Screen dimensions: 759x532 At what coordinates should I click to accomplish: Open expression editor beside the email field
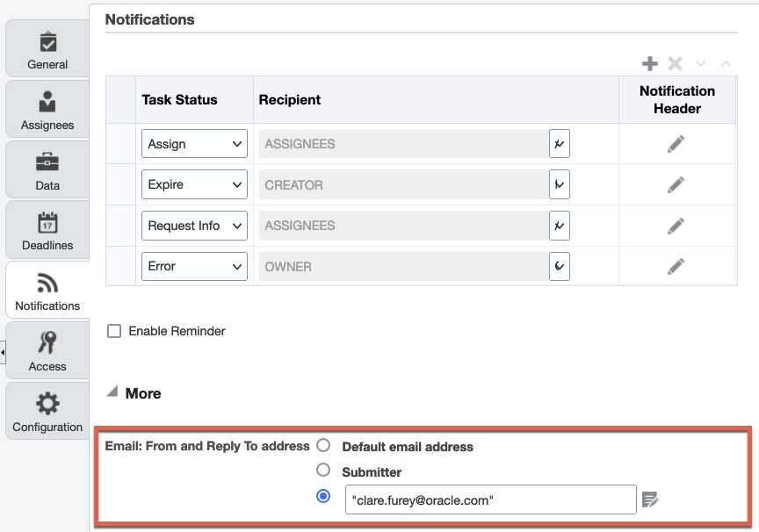(x=649, y=499)
